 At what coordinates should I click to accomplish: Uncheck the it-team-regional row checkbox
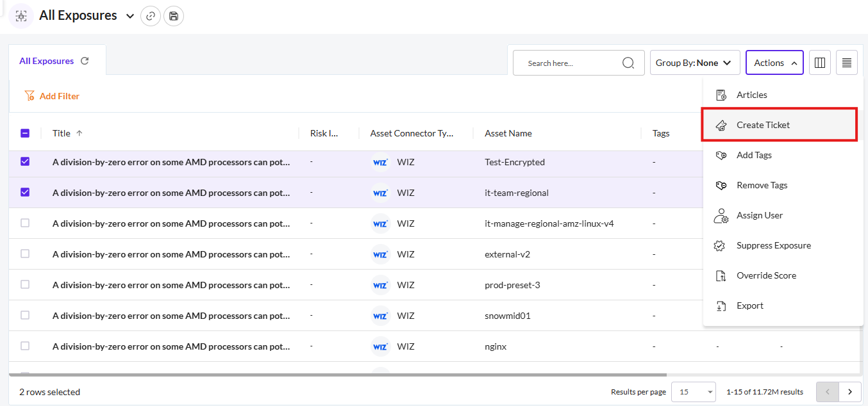[25, 192]
